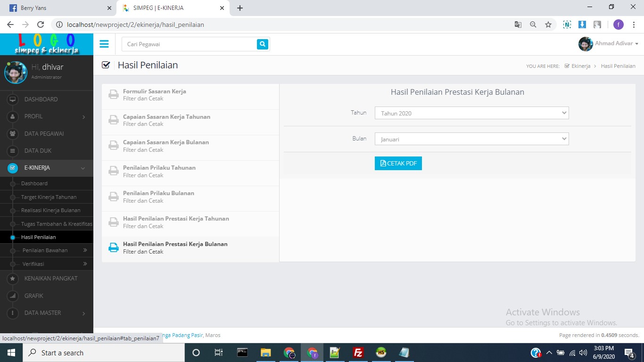Select the printer icon for Penilaian Prilaku Tahunan
Image resolution: width=644 pixels, height=362 pixels.
tap(113, 171)
